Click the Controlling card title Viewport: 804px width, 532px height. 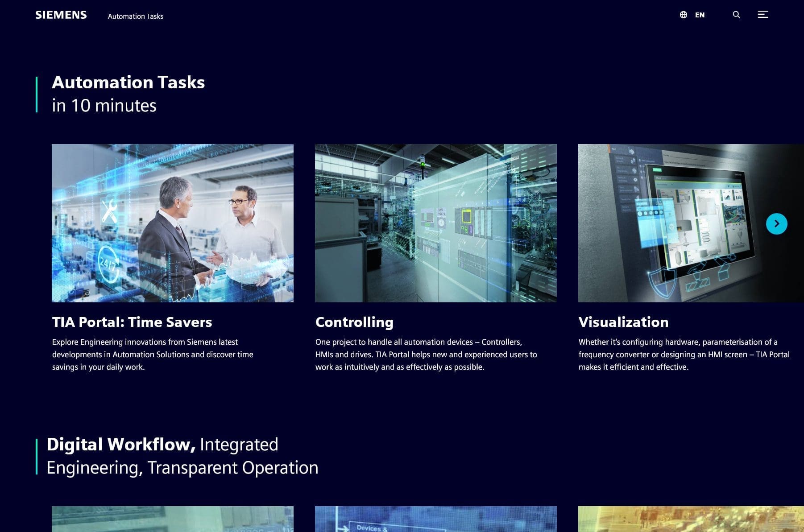point(354,322)
